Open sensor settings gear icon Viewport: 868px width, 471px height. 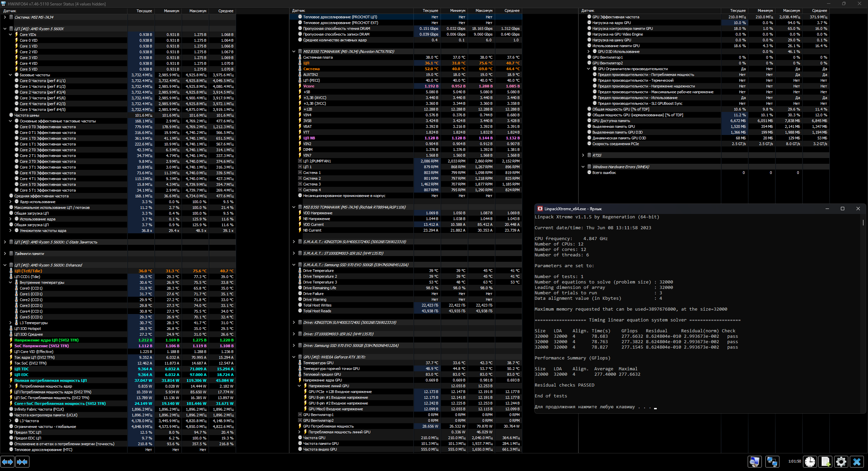pos(841,462)
